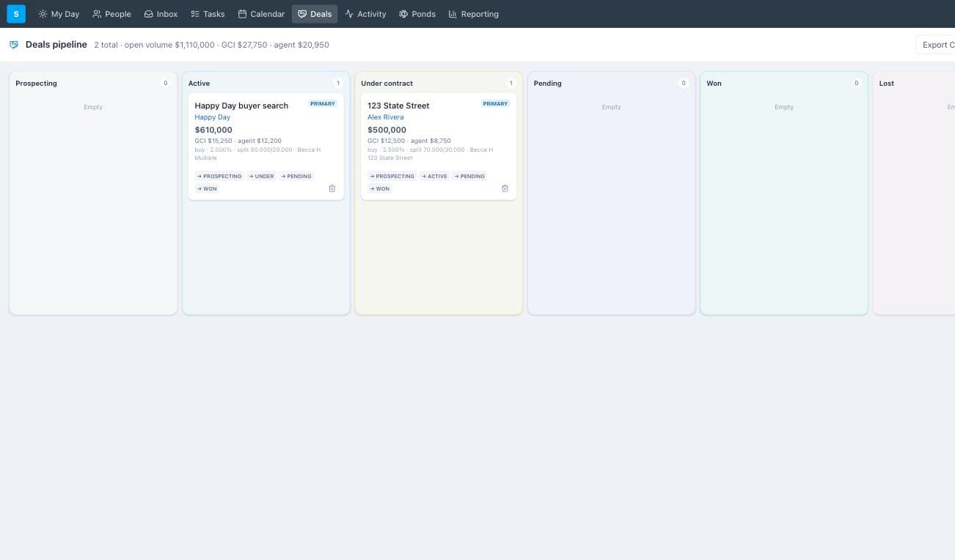Move 123 State Street to Won
Viewport: 955px width, 560px height.
[380, 188]
